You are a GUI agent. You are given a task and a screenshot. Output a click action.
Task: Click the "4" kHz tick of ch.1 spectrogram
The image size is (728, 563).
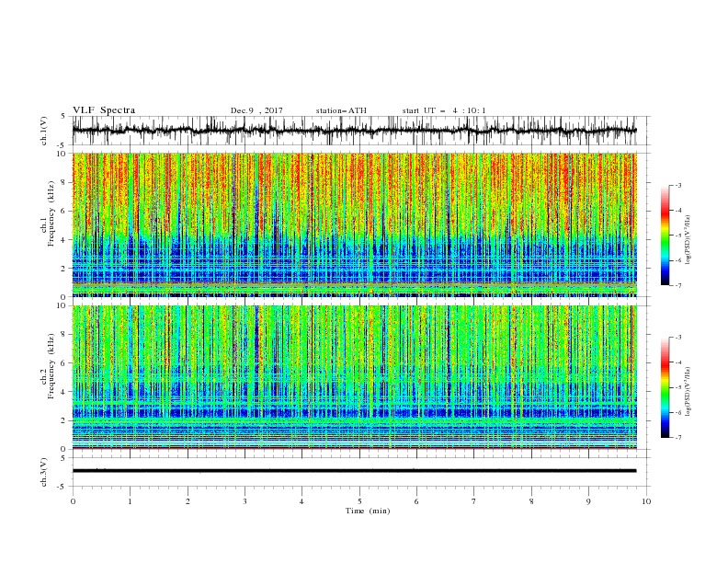coord(64,240)
